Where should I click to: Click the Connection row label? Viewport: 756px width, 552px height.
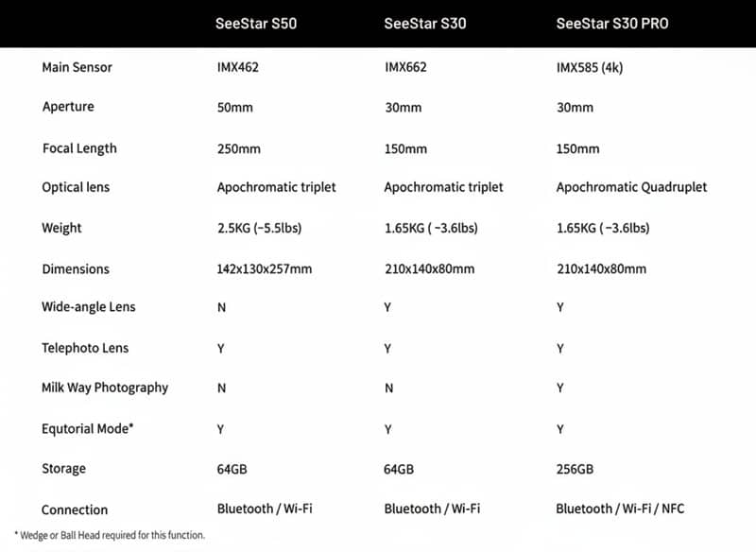click(75, 509)
